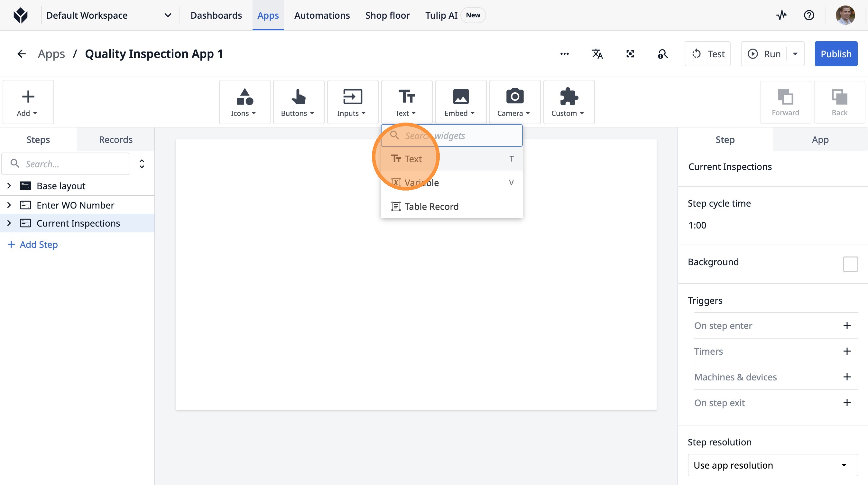Switch to the Records tab

[x=115, y=140]
